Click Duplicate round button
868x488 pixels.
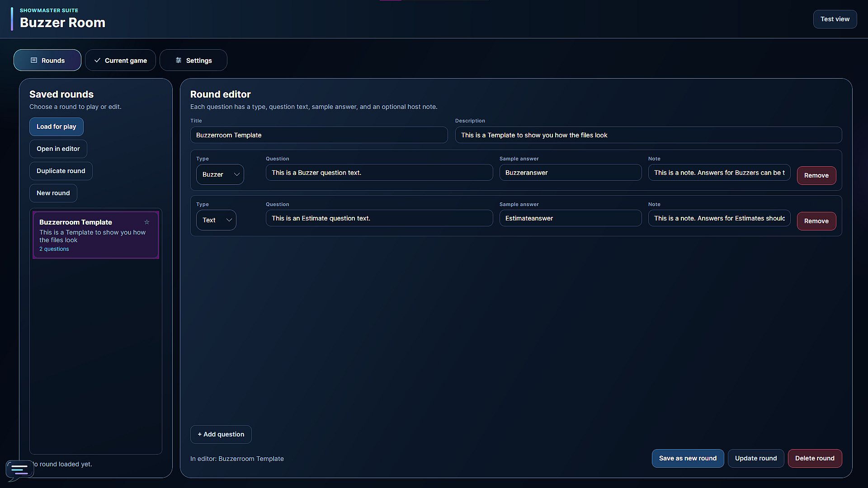[x=61, y=171]
